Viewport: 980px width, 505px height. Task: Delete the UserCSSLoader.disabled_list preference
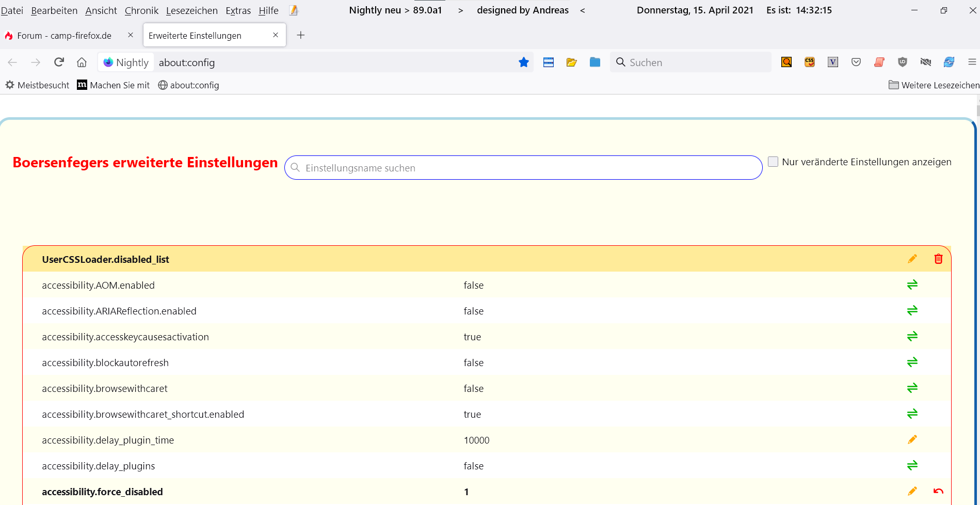938,259
